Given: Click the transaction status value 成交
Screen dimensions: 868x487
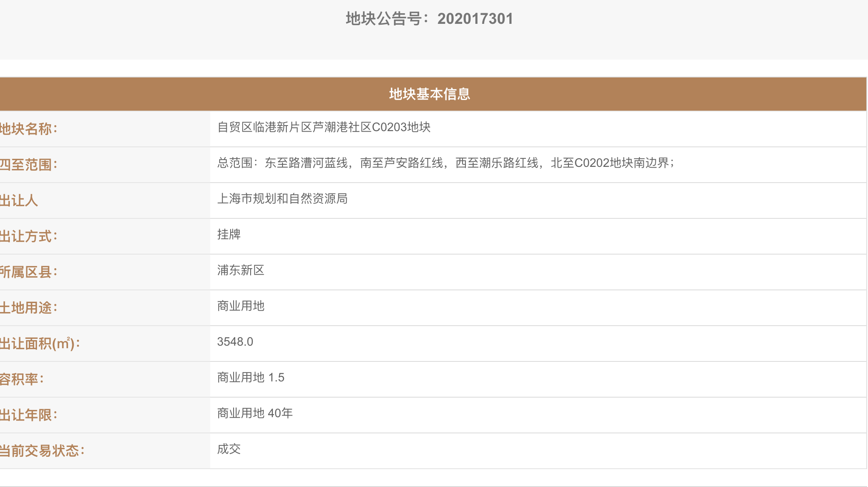Looking at the screenshot, I should click(229, 449).
